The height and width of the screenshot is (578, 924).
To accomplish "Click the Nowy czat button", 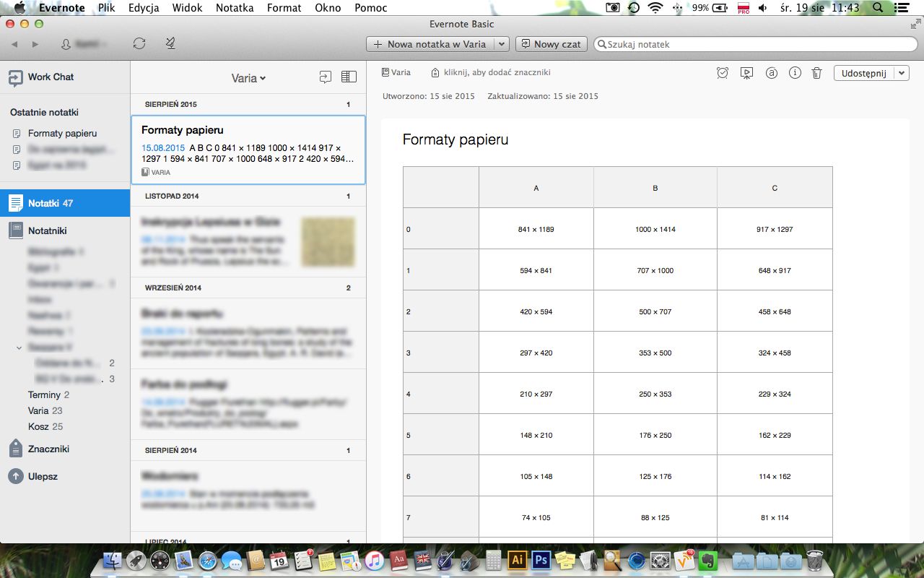I will coord(551,44).
